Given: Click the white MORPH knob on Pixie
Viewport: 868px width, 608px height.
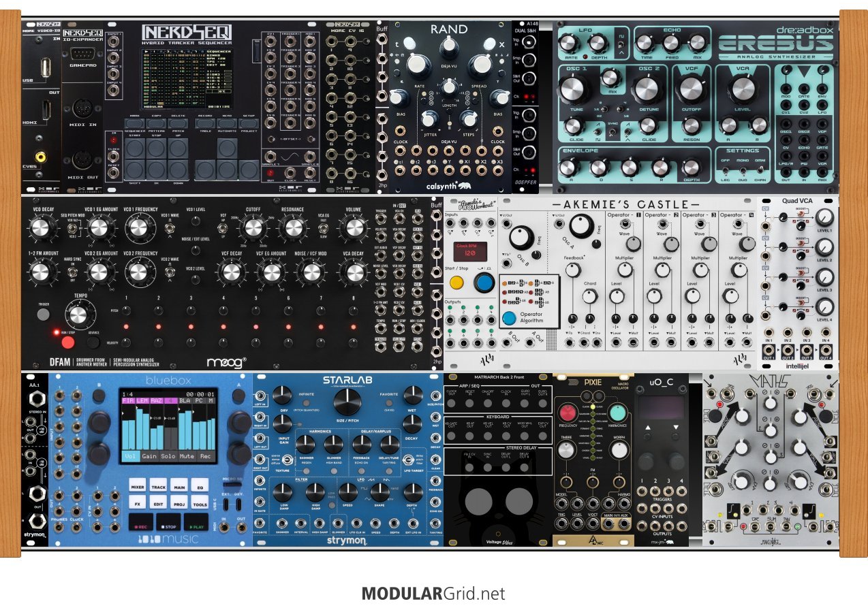Looking at the screenshot, I should (x=619, y=449).
